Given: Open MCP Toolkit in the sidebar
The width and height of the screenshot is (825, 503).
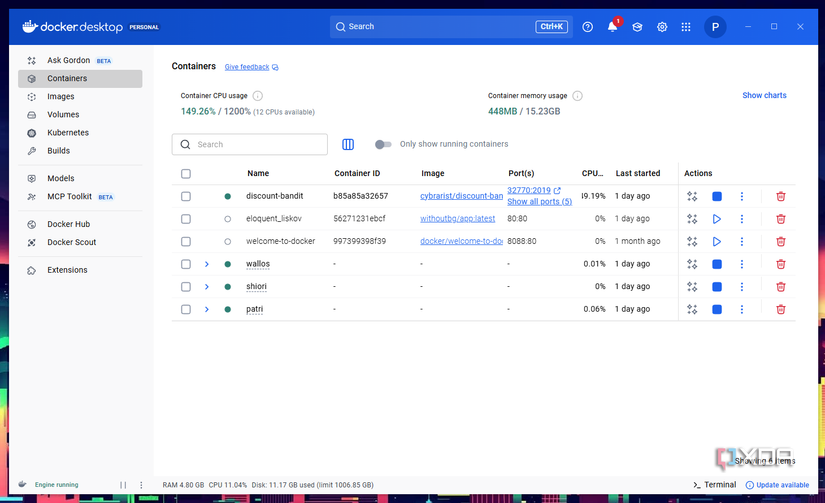Looking at the screenshot, I should point(80,197).
